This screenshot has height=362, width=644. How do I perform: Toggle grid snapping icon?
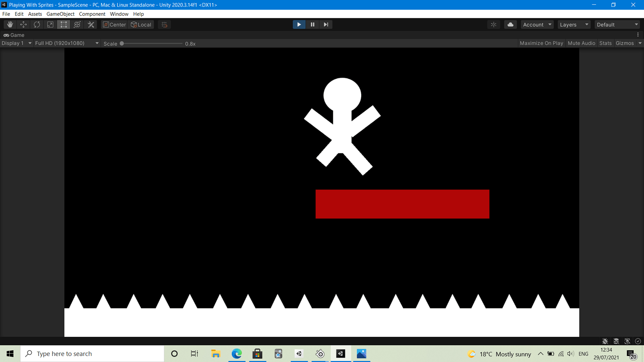(x=163, y=24)
